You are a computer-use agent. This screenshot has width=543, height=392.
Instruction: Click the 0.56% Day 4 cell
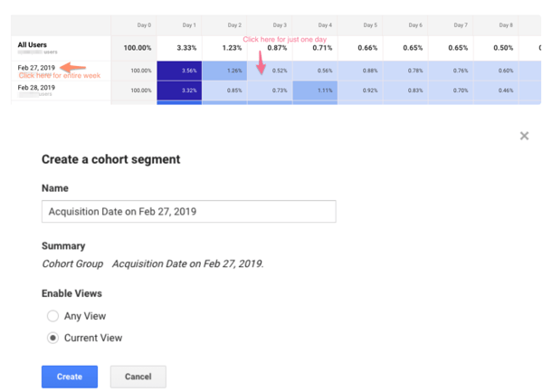pyautogui.click(x=315, y=71)
